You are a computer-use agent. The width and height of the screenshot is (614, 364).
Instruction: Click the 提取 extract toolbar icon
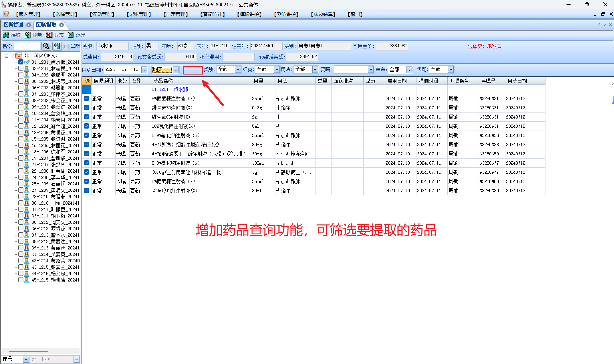click(x=6, y=35)
